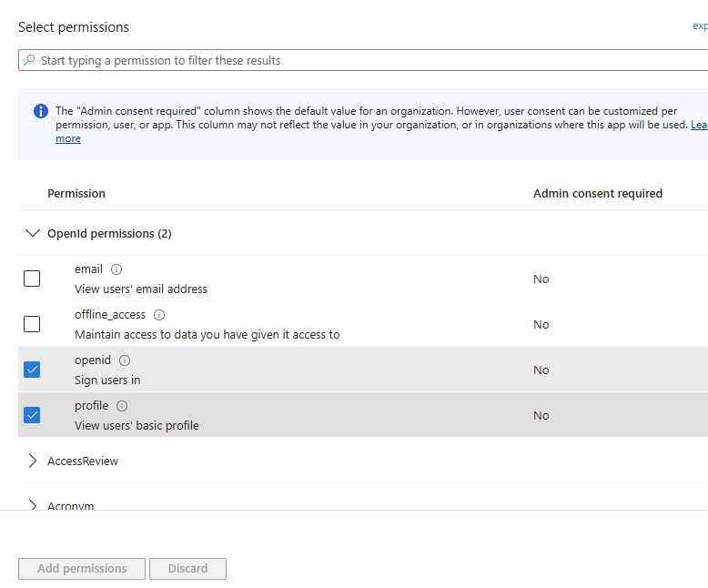Open the Learn more link in the banner
708x588 pixels.
coord(68,138)
